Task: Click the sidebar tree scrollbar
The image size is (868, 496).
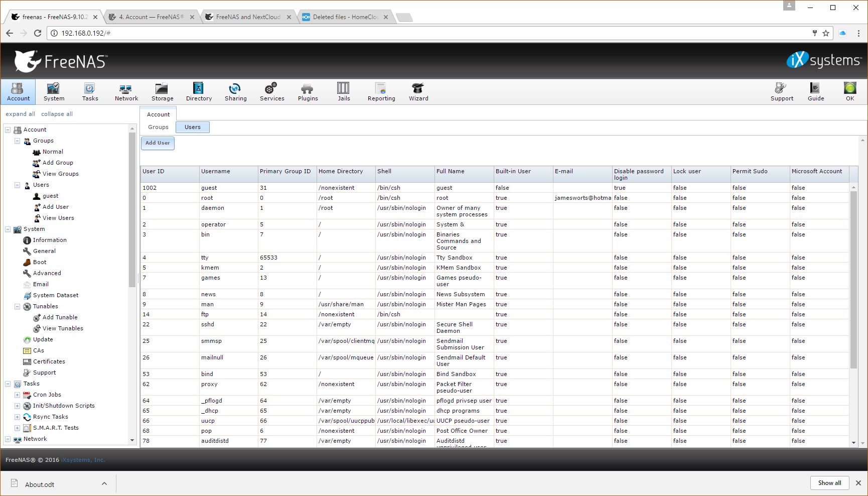Action: pyautogui.click(x=132, y=211)
